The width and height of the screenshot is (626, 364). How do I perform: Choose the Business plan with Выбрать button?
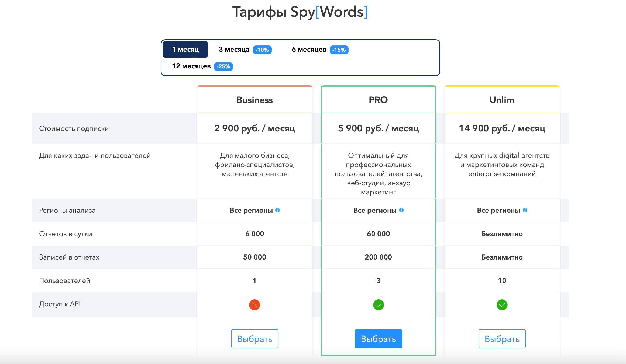[x=255, y=339]
